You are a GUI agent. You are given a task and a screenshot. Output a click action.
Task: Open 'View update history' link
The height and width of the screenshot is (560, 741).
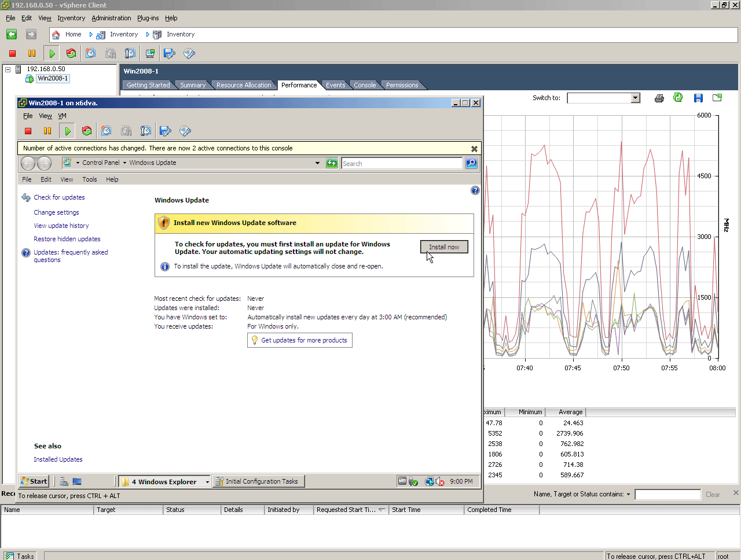[x=61, y=226]
